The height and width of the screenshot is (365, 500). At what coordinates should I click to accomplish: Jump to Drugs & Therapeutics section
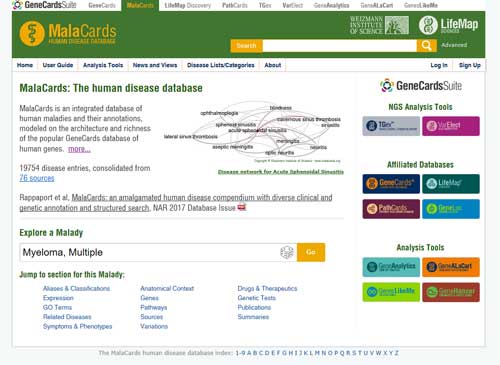pos(267,288)
